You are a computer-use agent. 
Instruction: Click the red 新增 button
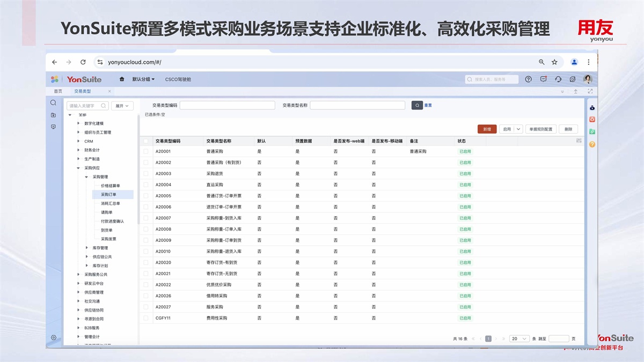[487, 129]
